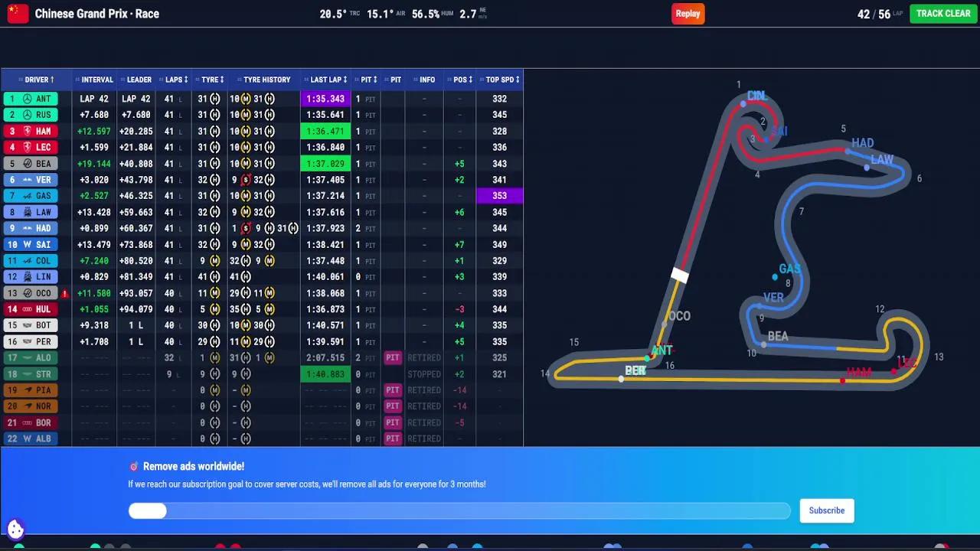Click the Red Bull logo beside HAD
Viewport: 980px width, 551px height.
[27, 228]
